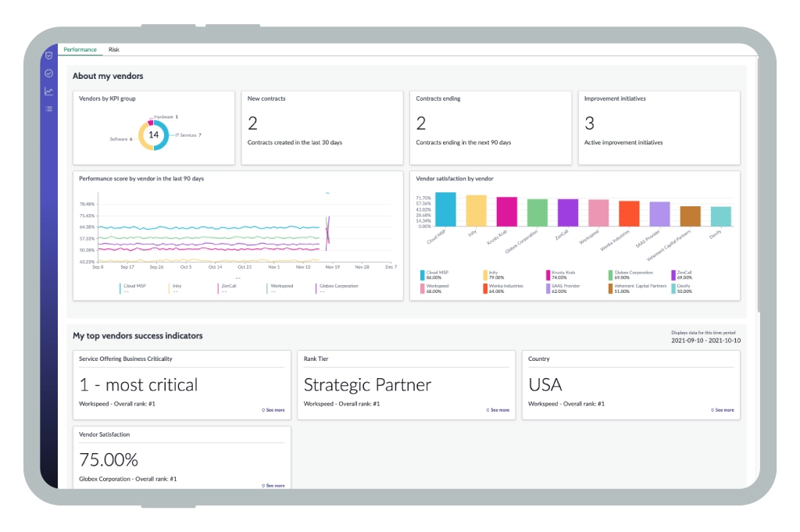The width and height of the screenshot is (800, 532).
Task: Click the donut chart's center total of 14
Action: [154, 135]
